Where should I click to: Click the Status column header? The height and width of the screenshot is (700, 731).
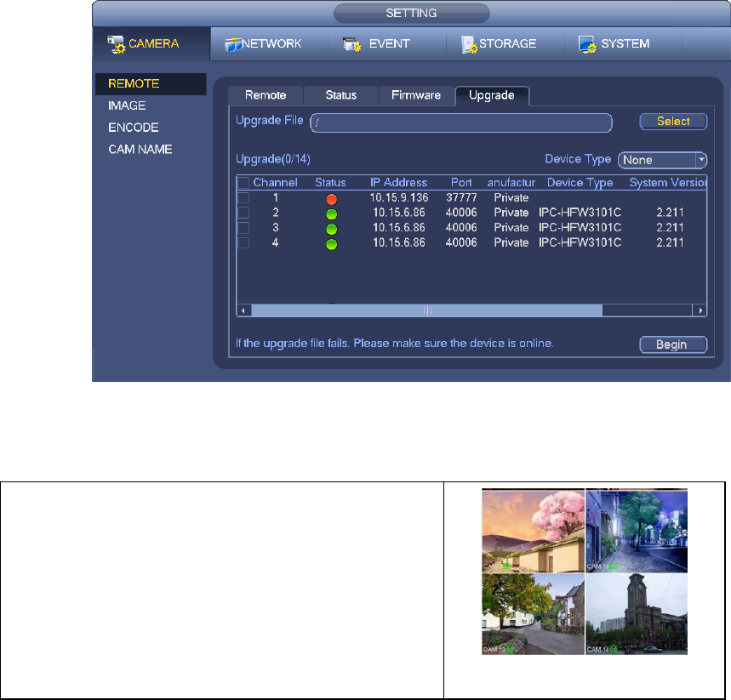click(x=330, y=183)
